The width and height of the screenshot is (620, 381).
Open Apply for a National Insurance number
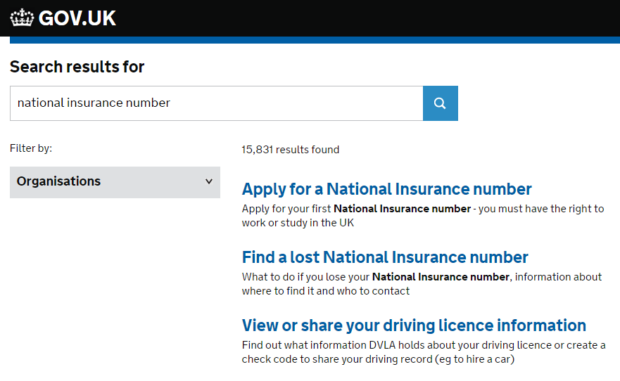click(x=387, y=189)
